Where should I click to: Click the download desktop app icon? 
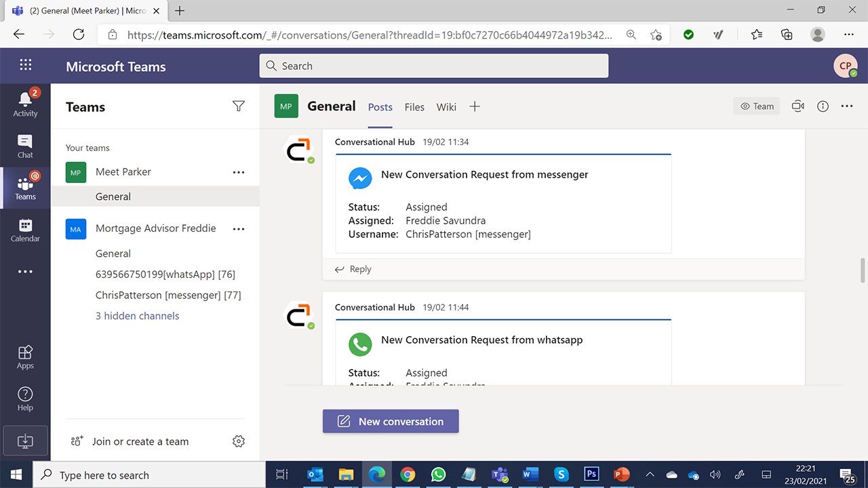click(25, 441)
